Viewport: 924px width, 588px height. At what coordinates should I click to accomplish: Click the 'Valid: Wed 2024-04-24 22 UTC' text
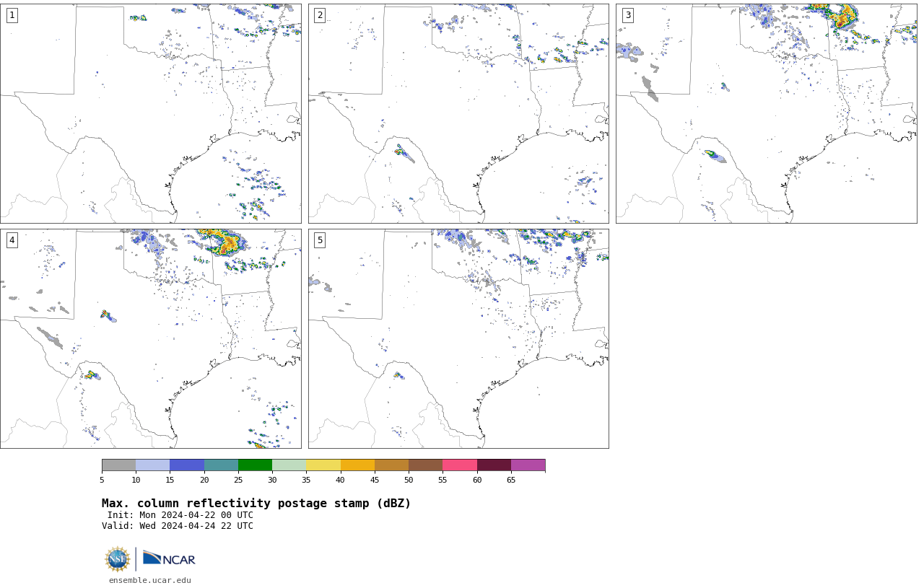tap(178, 526)
